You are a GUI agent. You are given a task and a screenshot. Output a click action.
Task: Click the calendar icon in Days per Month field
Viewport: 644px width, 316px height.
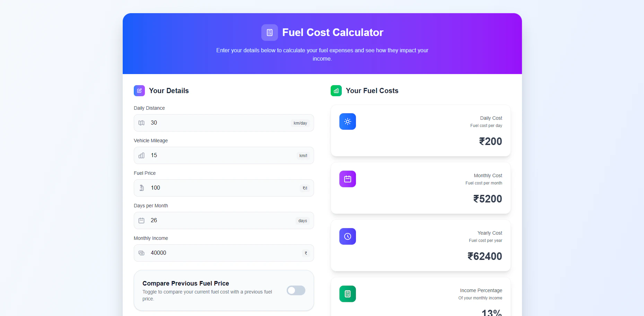[141, 220]
